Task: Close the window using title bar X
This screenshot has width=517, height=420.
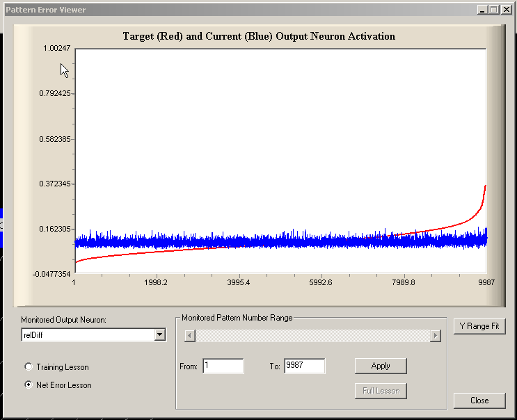Action: point(506,10)
